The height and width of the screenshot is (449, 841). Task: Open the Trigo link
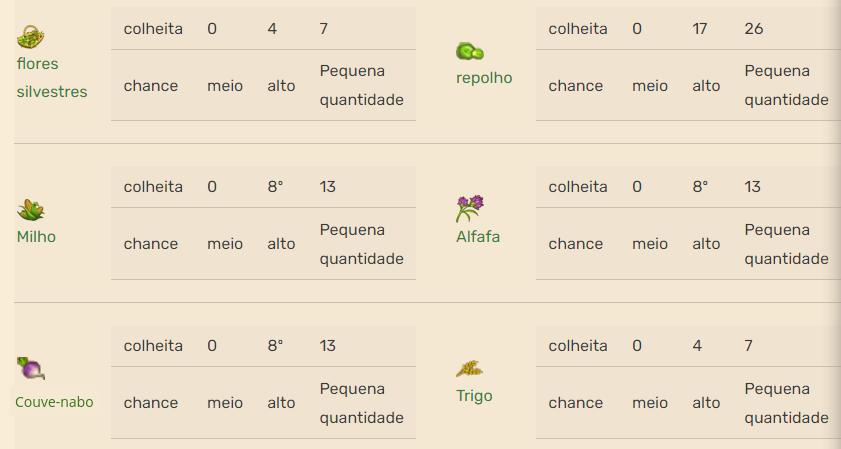(474, 396)
